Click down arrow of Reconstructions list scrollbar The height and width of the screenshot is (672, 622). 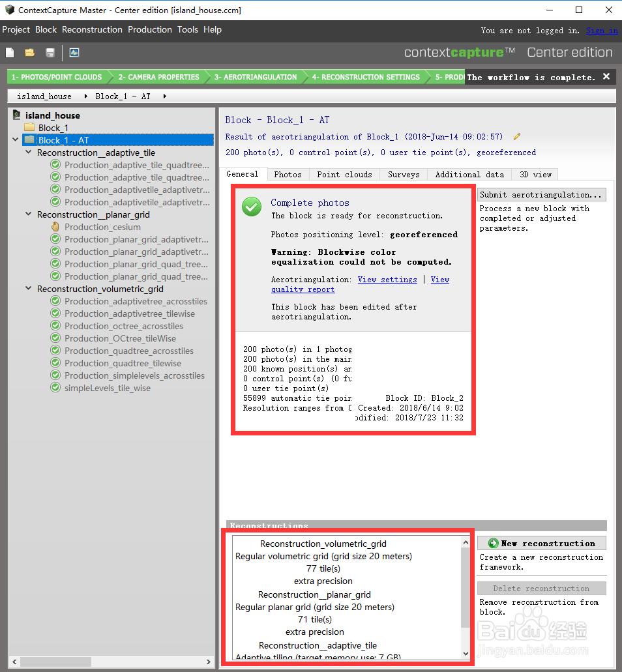(466, 654)
